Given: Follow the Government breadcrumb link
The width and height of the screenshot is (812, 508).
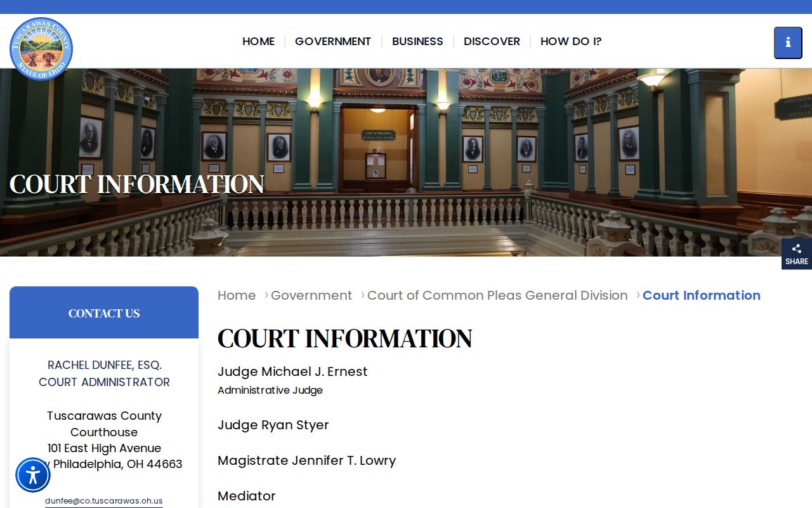Looking at the screenshot, I should (311, 295).
